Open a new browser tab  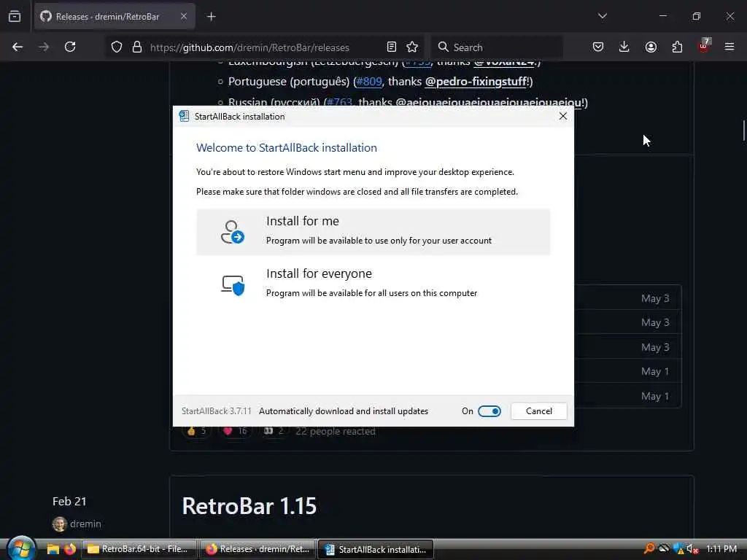pos(212,17)
